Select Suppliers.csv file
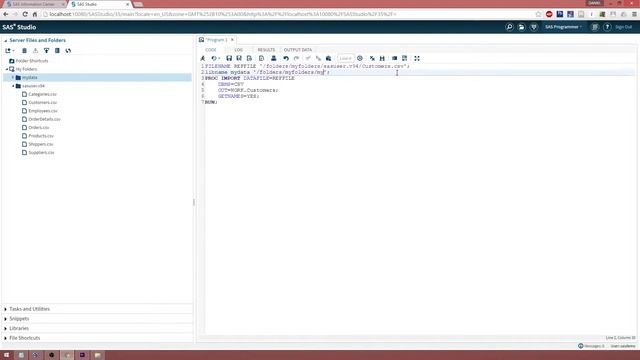640x360 pixels. [41, 152]
